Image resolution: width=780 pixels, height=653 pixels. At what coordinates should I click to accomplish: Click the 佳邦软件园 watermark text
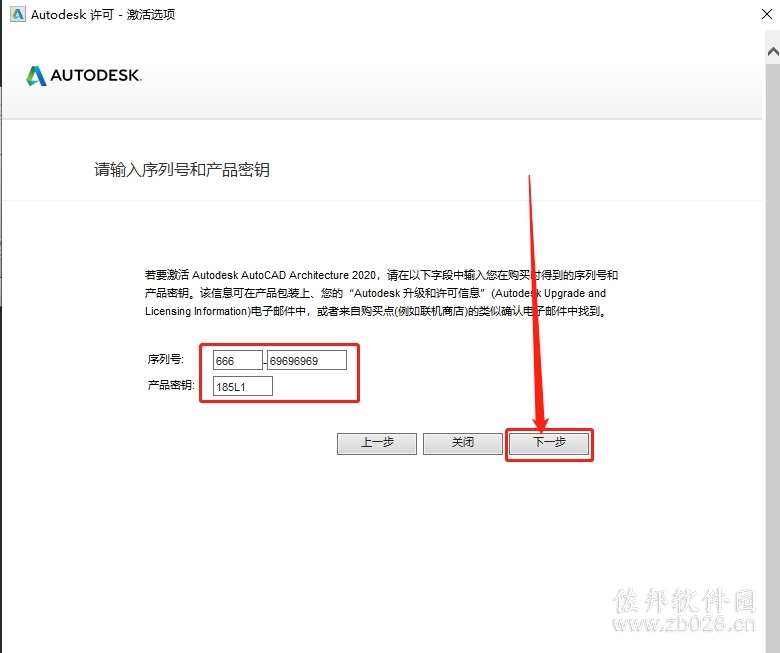tap(684, 600)
